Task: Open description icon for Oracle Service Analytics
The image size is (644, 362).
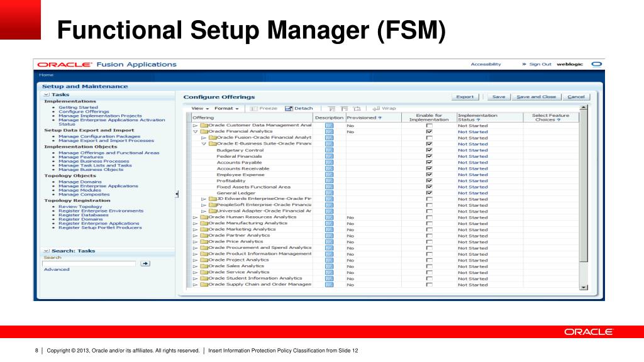Action: (x=329, y=273)
